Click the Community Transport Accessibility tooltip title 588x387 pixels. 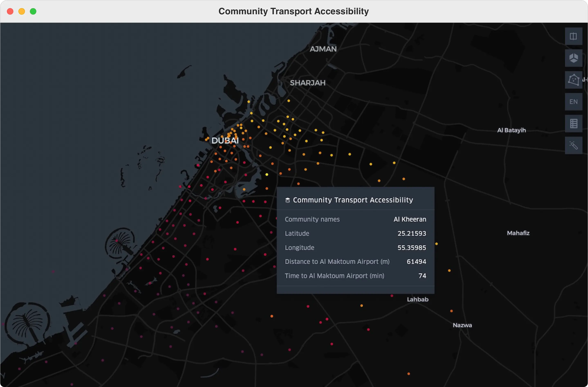tap(353, 200)
